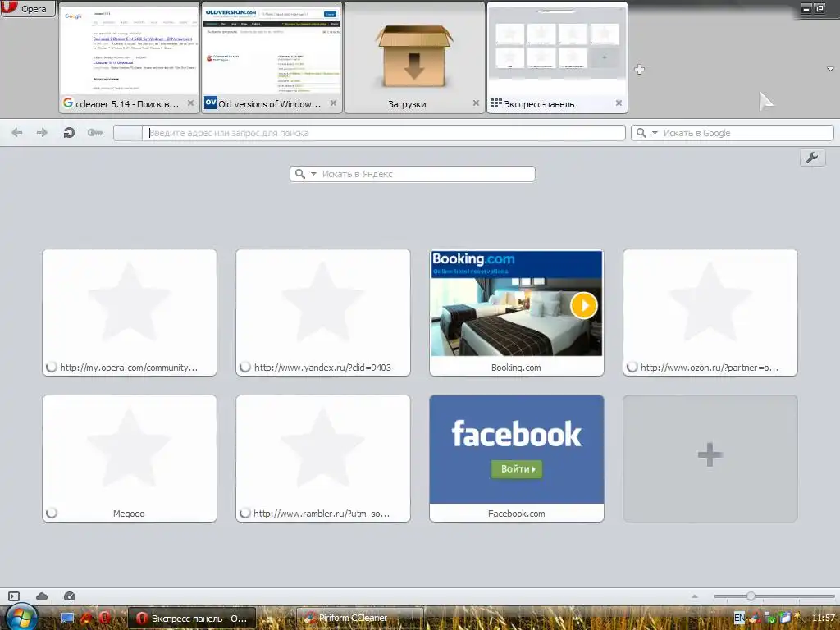Open Opera Link cloud sync icon
This screenshot has width=840, height=630.
(x=42, y=596)
